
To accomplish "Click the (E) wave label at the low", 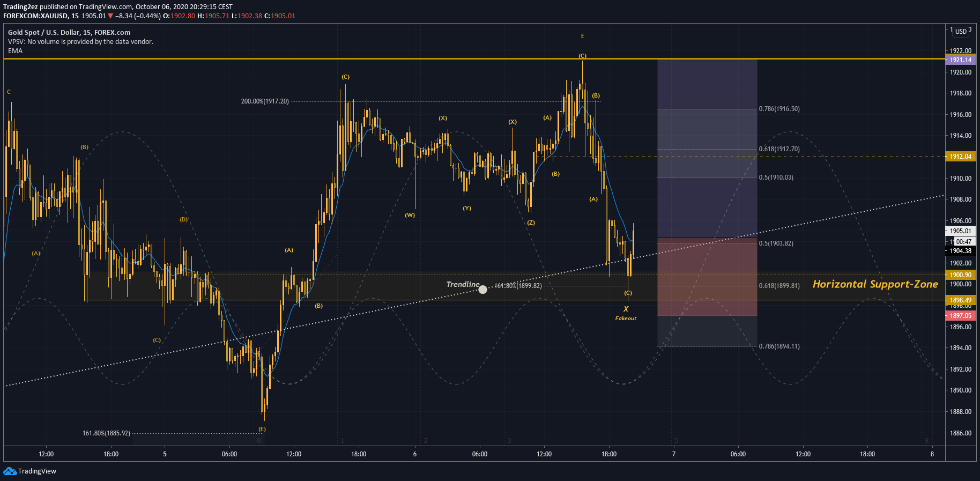I will [x=262, y=429].
